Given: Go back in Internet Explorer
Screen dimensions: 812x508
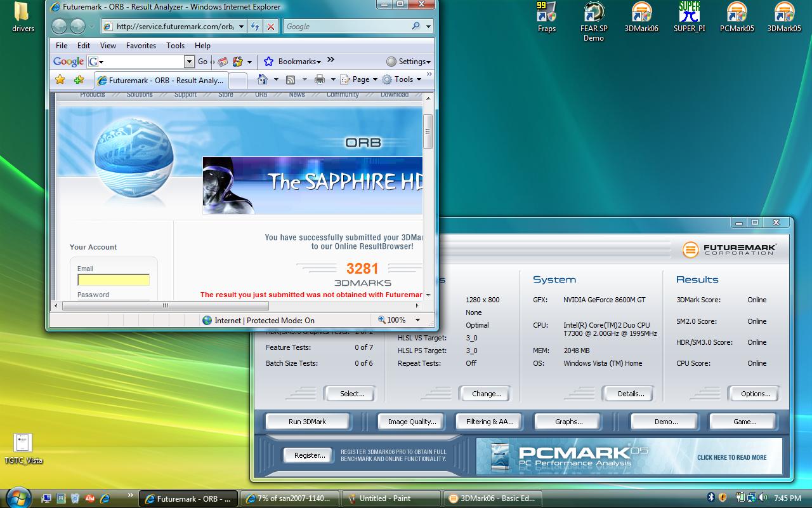Looking at the screenshot, I should [x=59, y=26].
